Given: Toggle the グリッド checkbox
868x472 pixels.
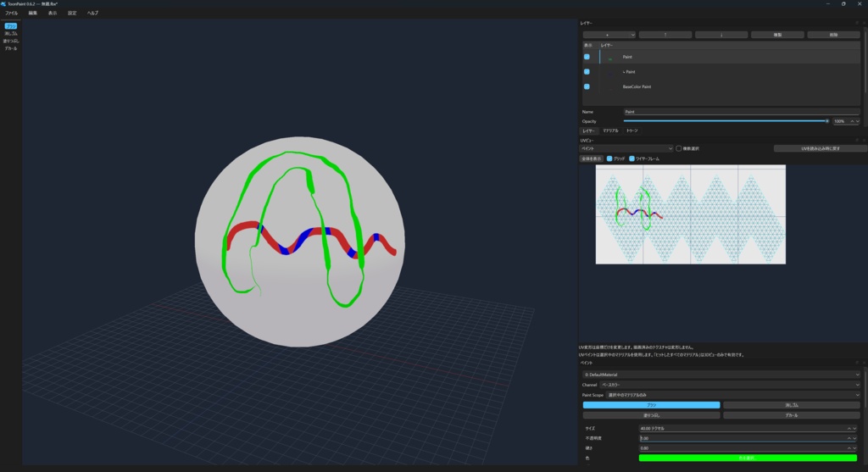Looking at the screenshot, I should (x=609, y=158).
